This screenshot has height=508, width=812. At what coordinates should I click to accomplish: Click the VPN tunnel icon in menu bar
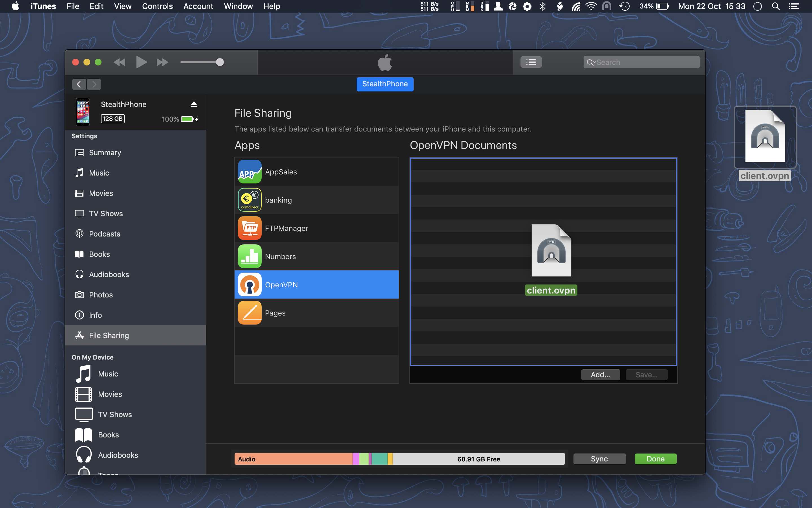607,6
